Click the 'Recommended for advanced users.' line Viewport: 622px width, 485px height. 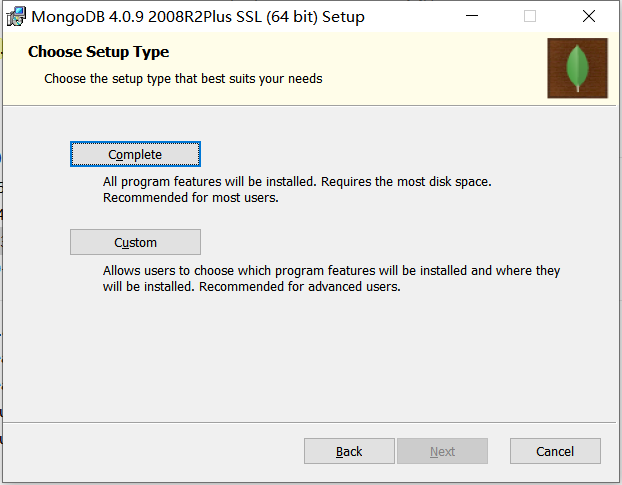point(300,286)
